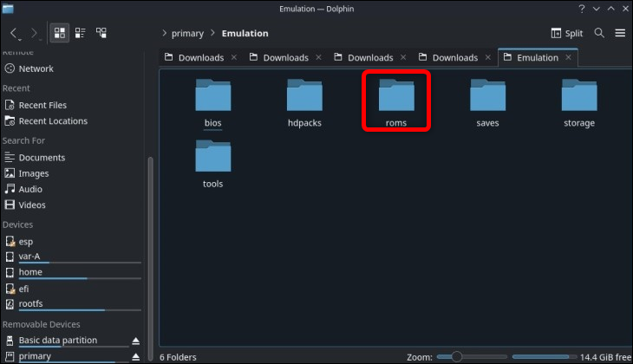Open the search tool
The width and height of the screenshot is (633, 364).
(599, 34)
